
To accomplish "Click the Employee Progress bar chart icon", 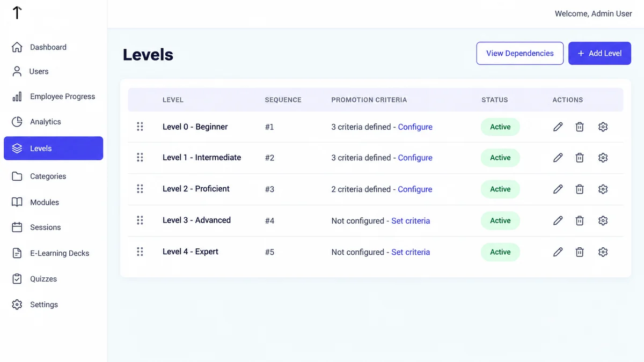I will click(17, 97).
